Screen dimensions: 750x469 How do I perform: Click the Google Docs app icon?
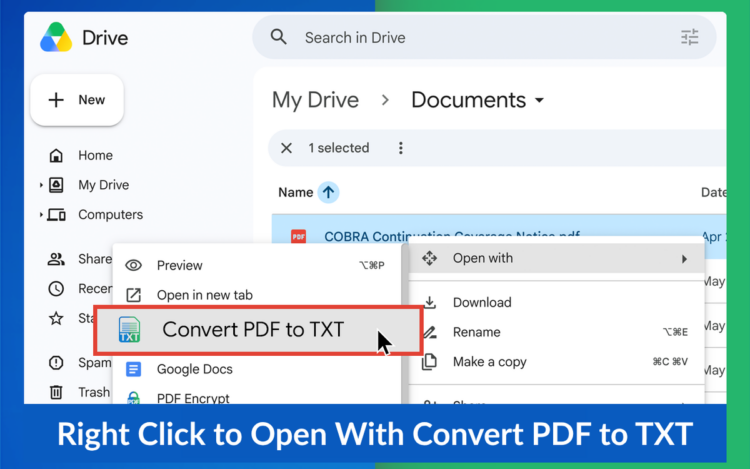(x=133, y=369)
